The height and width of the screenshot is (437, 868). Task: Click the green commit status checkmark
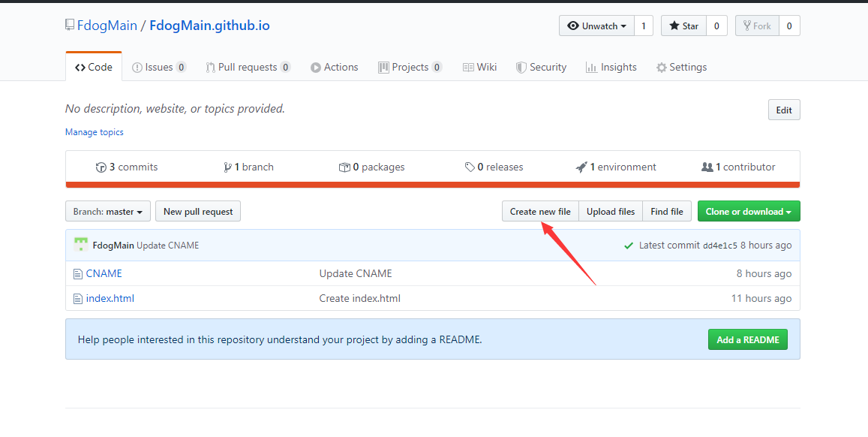[x=628, y=246]
